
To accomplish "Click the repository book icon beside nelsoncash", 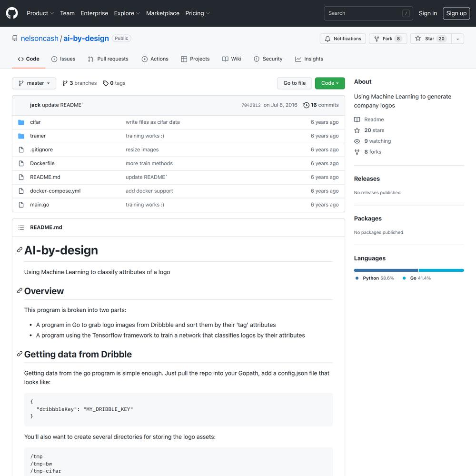I will [15, 38].
